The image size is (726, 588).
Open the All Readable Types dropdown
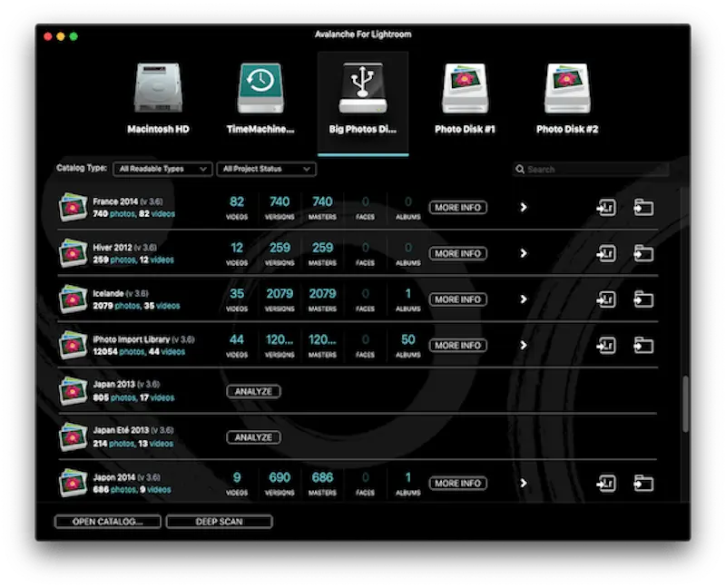[x=162, y=169]
